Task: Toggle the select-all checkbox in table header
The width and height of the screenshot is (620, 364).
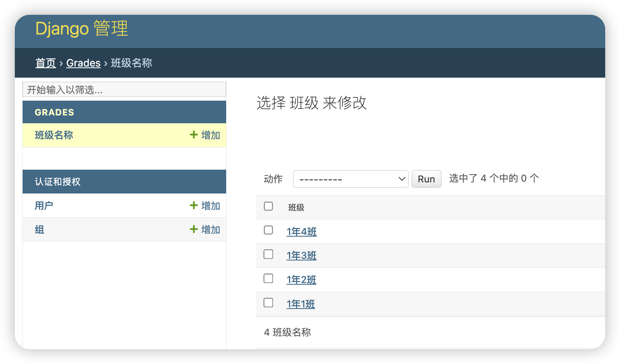Action: tap(268, 206)
